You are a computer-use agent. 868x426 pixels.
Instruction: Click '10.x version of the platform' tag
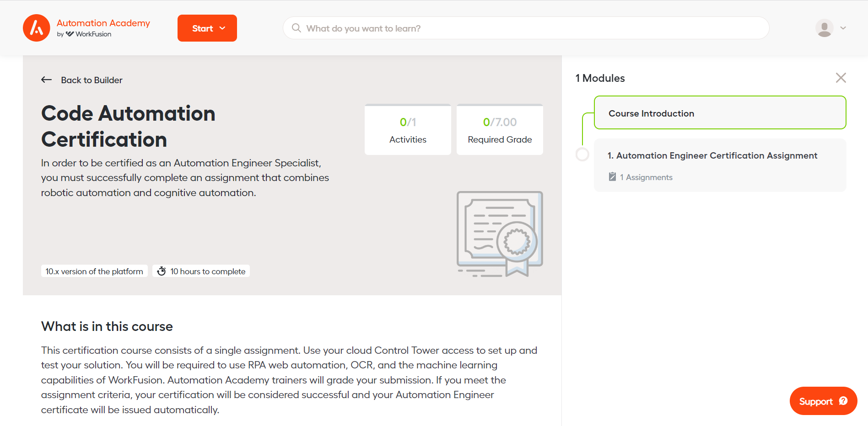tap(94, 272)
